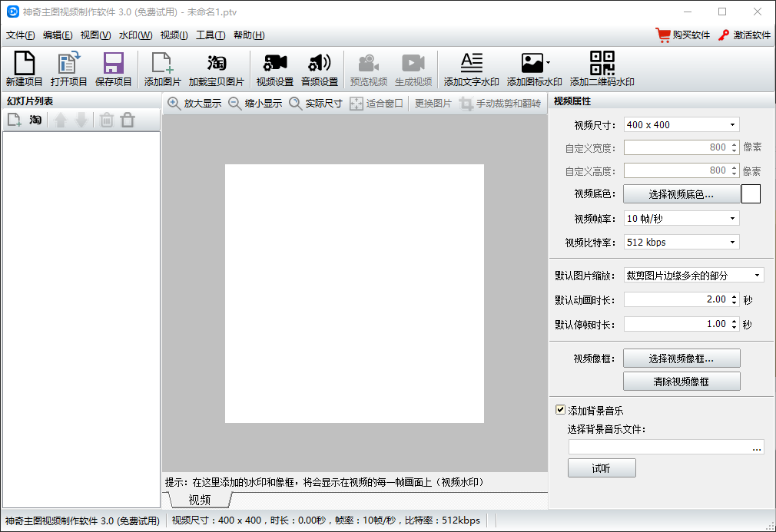Click the 试听 button
This screenshot has width=776, height=532.
coord(602,468)
